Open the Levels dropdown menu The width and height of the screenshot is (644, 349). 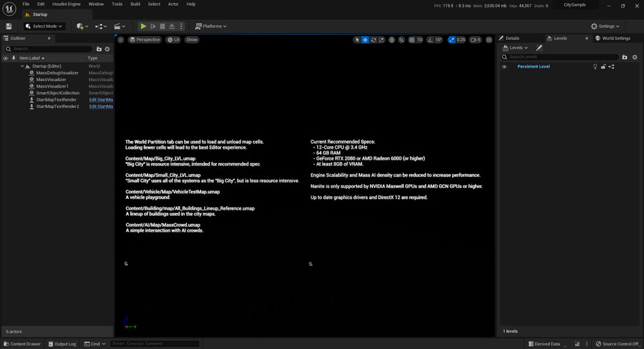[515, 48]
